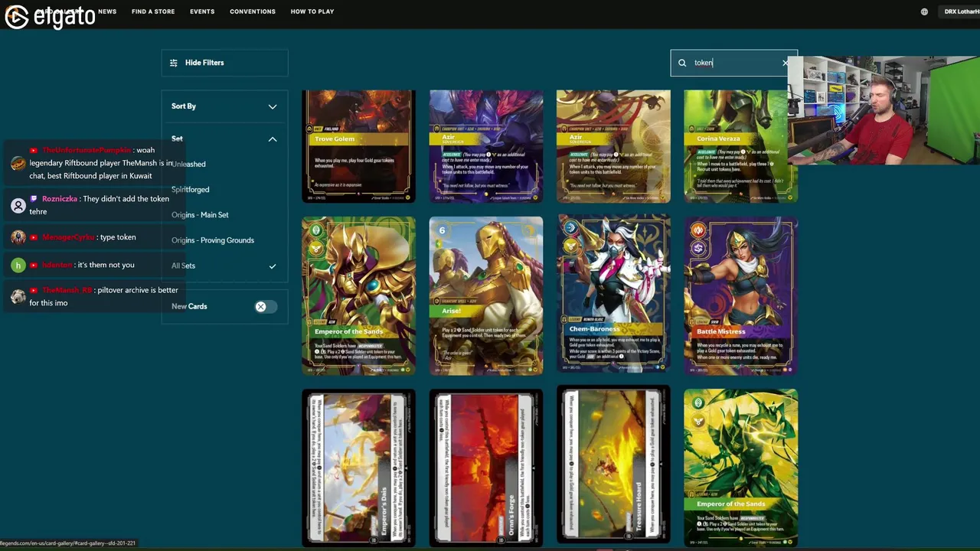980x551 pixels.
Task: Toggle the New Cards switch
Action: pos(266,307)
